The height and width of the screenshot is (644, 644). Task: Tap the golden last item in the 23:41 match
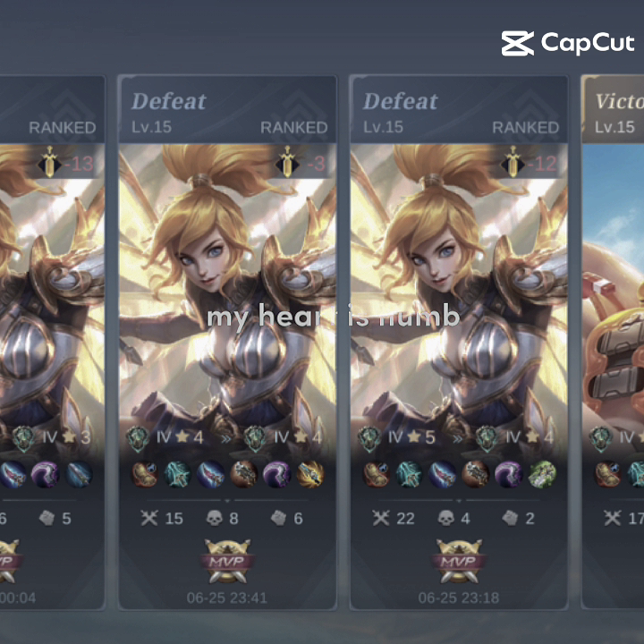click(310, 474)
